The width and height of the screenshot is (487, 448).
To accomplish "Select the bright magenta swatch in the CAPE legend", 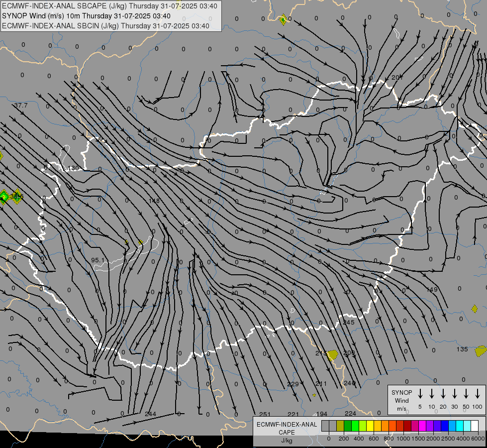I will [422, 426].
